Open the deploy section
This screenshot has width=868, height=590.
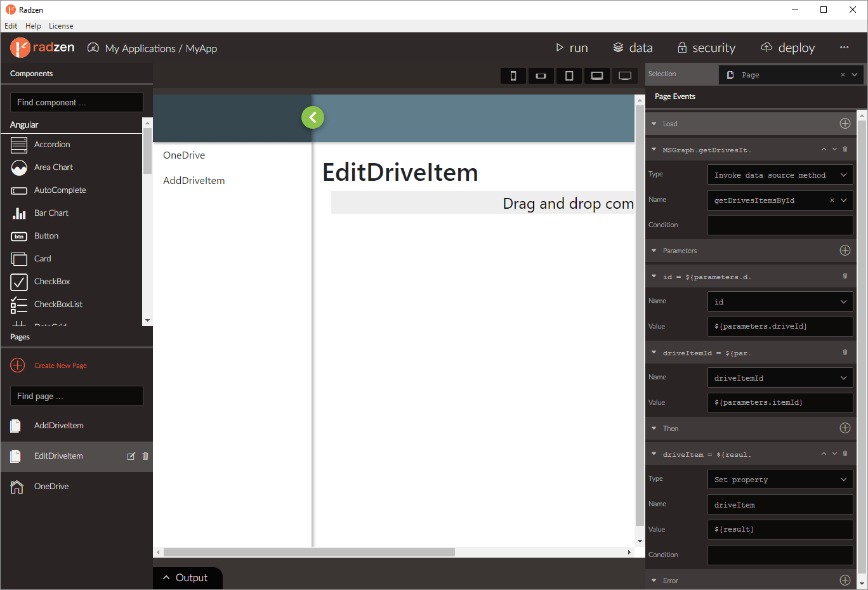pyautogui.click(x=787, y=48)
